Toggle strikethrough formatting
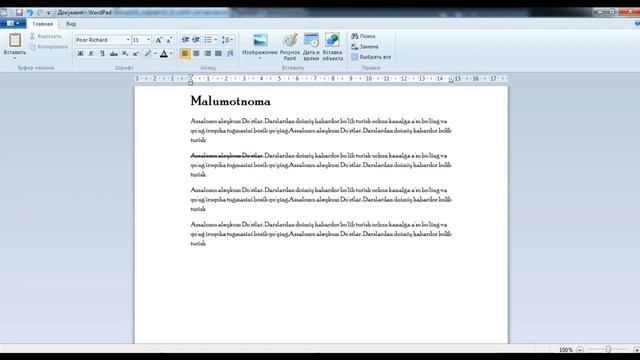The width and height of the screenshot is (640, 360). point(114,53)
